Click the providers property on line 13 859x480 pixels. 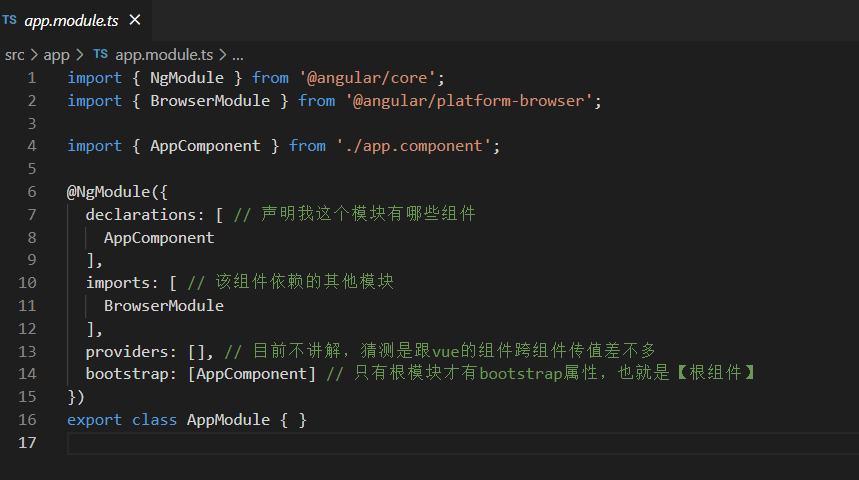pos(127,351)
